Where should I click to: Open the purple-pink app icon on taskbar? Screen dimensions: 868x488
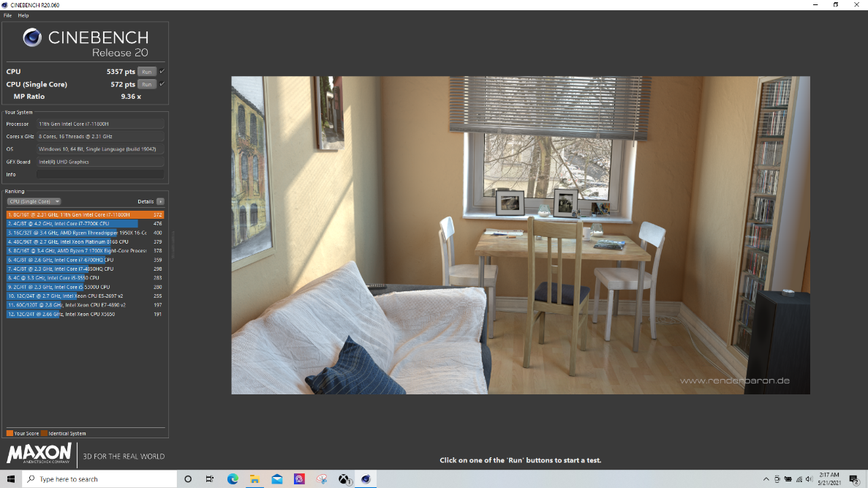(299, 479)
